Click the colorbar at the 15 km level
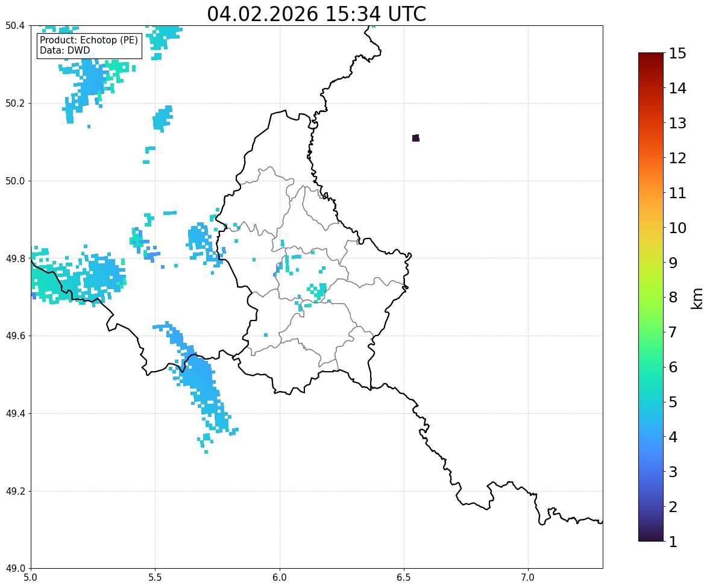710x588 pixels. pyautogui.click(x=651, y=54)
